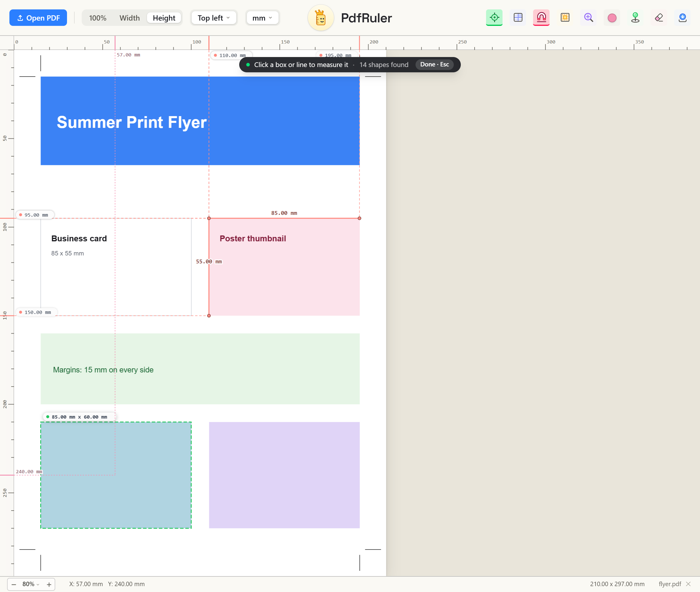Select the 100% fit option
This screenshot has width=700, height=592.
coord(98,18)
